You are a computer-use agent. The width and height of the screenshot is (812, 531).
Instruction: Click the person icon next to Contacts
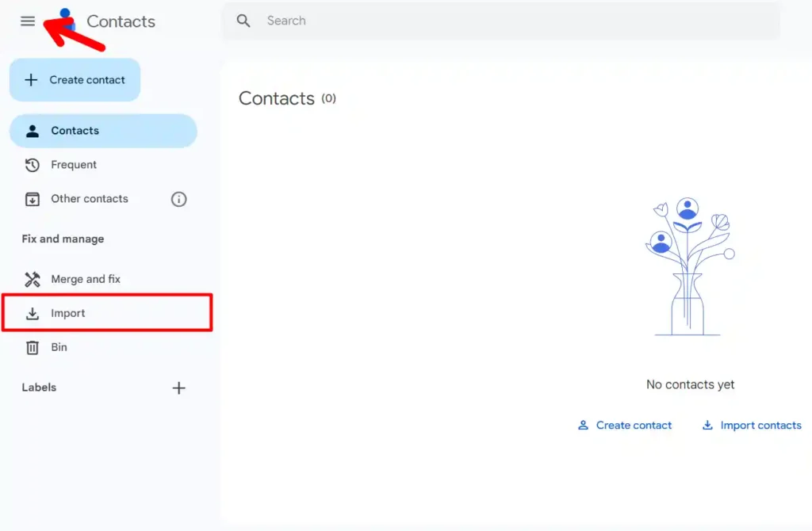click(33, 130)
